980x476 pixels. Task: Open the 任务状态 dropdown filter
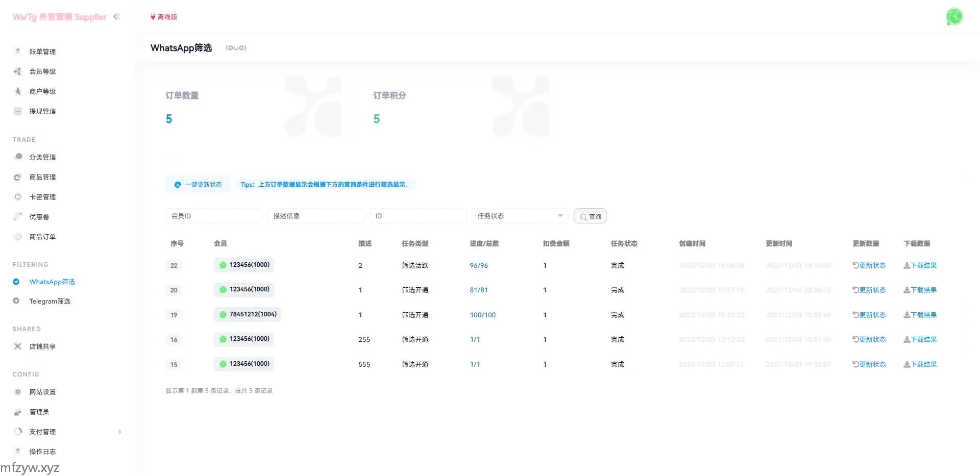[x=519, y=216]
